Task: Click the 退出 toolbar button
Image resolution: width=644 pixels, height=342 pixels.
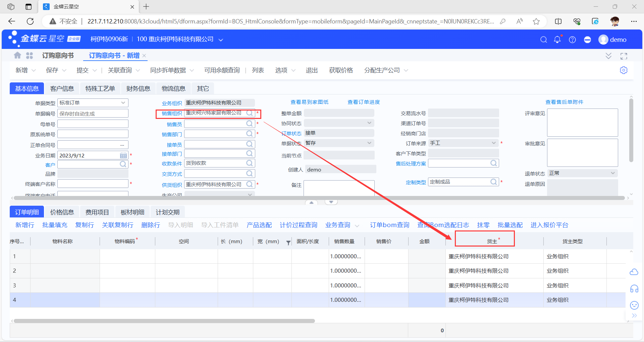Action: click(312, 70)
